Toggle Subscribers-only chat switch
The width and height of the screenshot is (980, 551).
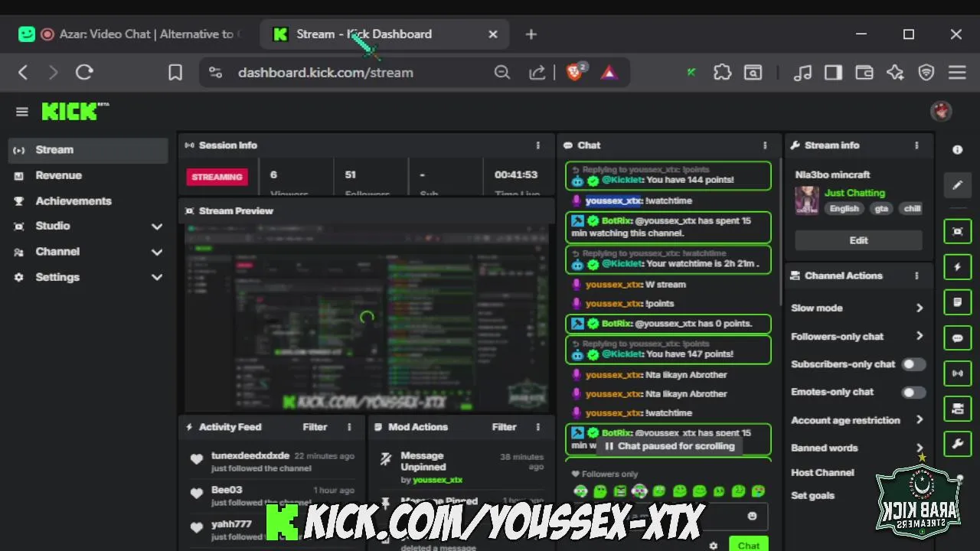tap(913, 364)
